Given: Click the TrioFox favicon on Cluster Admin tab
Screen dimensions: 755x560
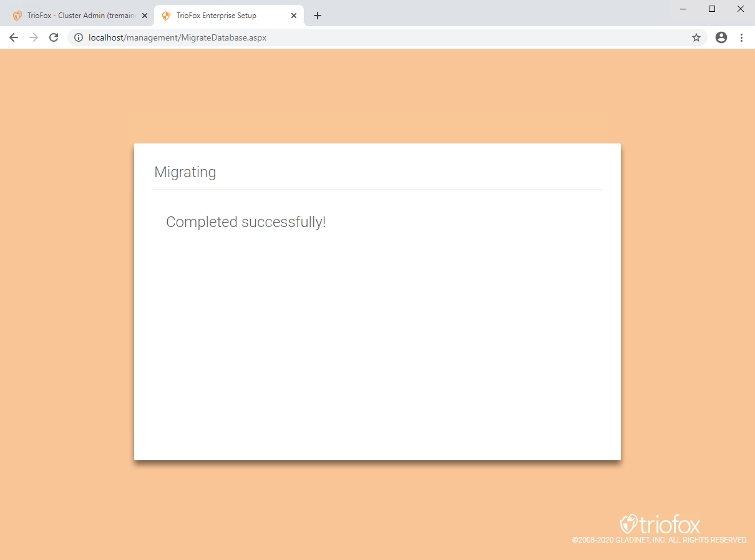Looking at the screenshot, I should pos(17,16).
